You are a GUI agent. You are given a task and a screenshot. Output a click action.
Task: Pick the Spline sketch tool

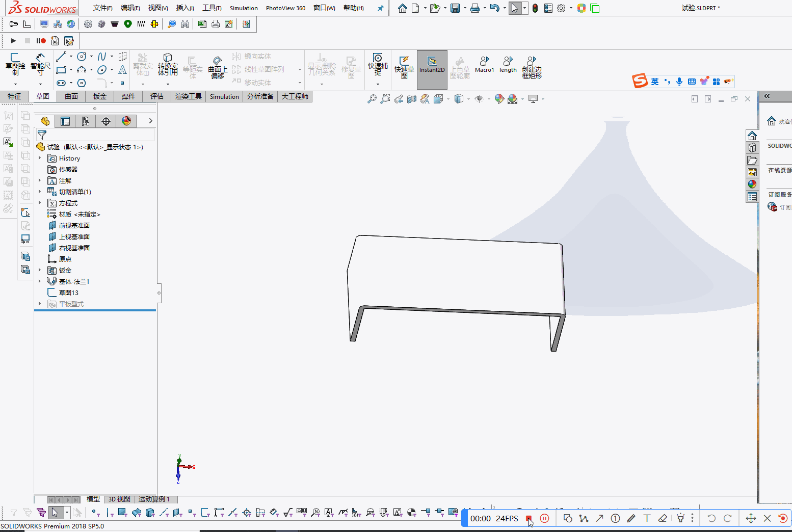[102, 57]
